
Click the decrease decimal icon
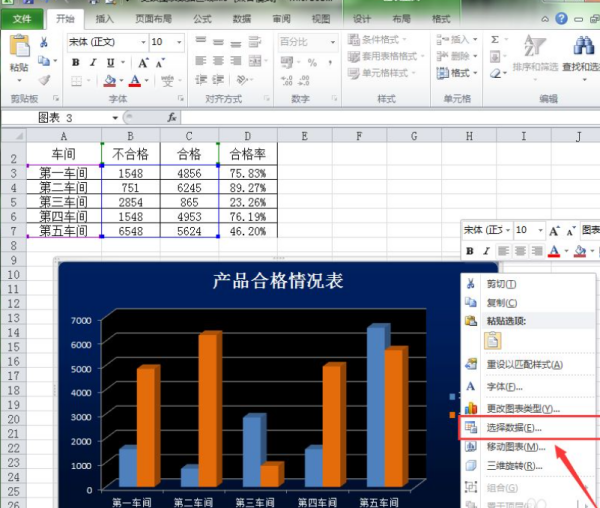click(x=304, y=80)
